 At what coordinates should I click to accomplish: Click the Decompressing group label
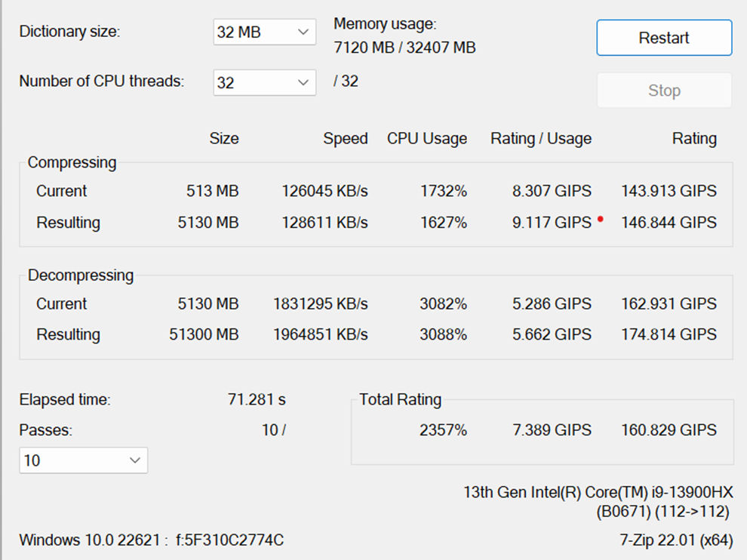coord(80,275)
